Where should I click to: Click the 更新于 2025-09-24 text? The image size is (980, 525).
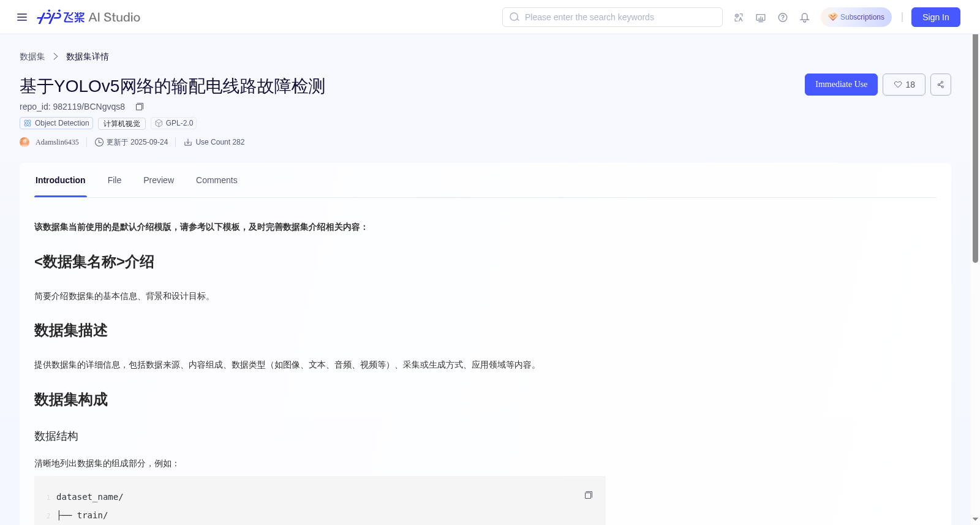137,142
